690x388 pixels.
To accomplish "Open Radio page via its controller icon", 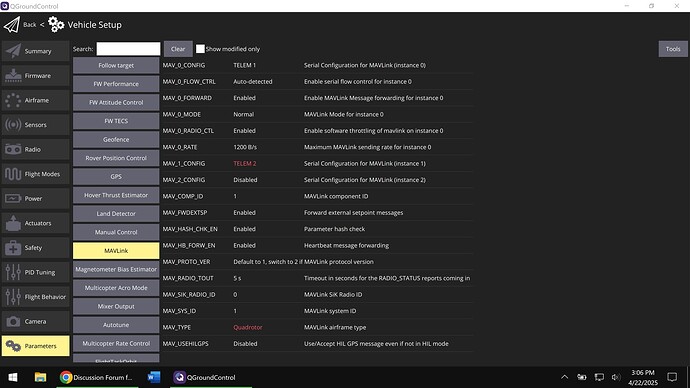I will click(13, 150).
